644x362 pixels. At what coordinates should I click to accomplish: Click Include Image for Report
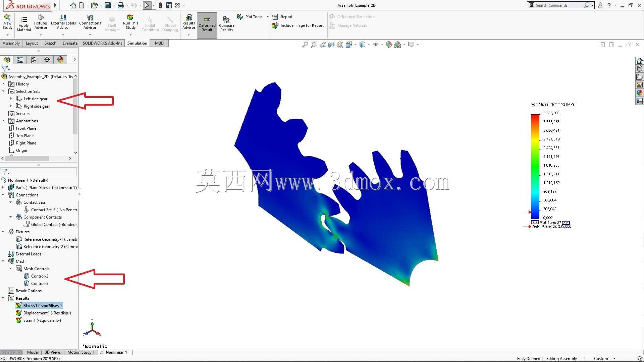298,25
